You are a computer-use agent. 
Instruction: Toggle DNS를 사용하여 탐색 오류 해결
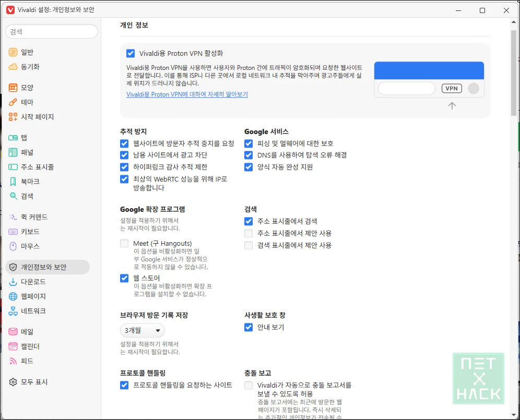click(249, 155)
